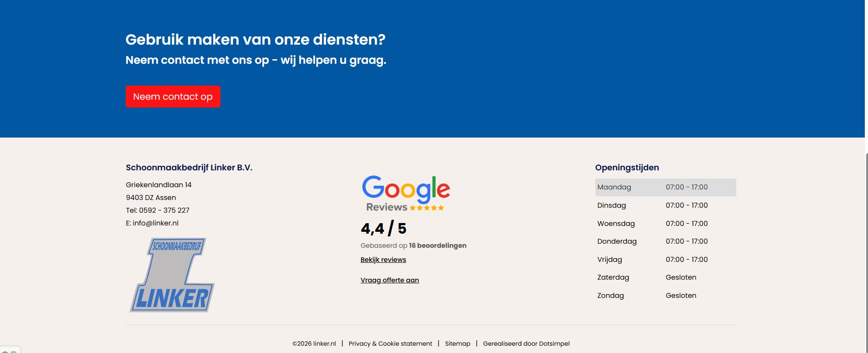Screen dimensions: 868x353
Task: Click the red Neem contact op button
Action: point(173,97)
